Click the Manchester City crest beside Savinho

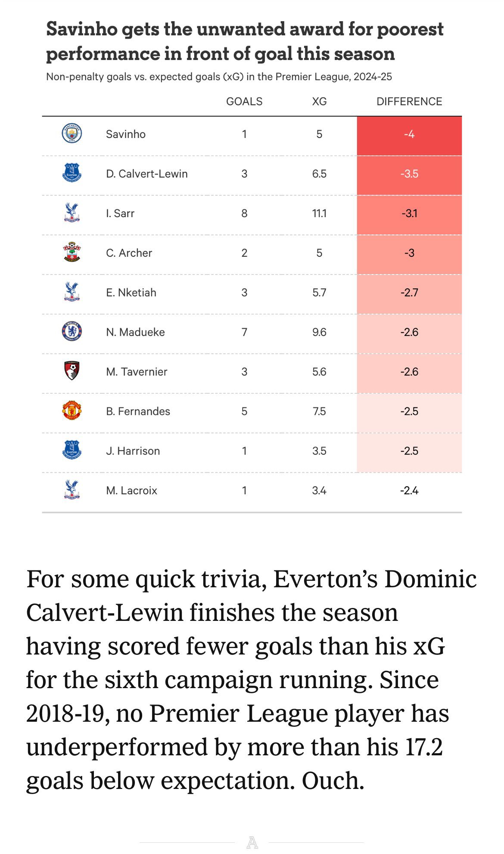pyautogui.click(x=72, y=134)
